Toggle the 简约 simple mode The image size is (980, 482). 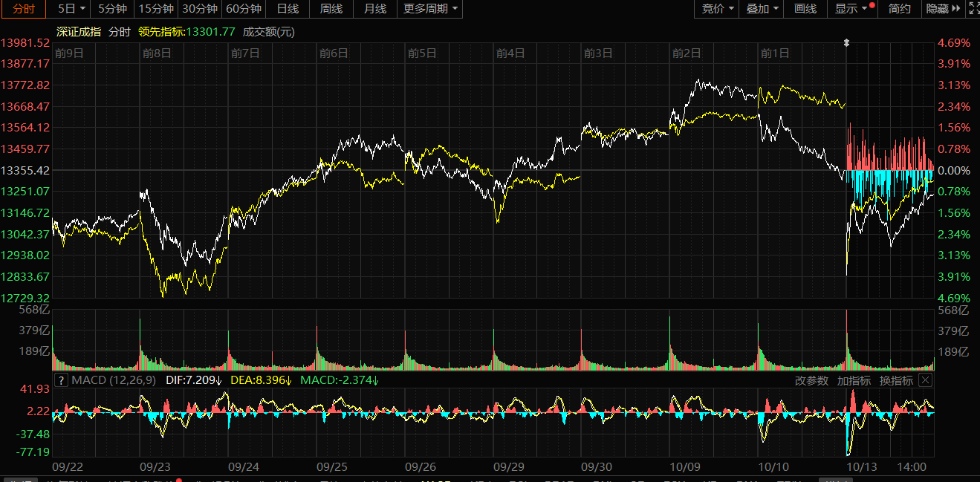pyautogui.click(x=899, y=9)
